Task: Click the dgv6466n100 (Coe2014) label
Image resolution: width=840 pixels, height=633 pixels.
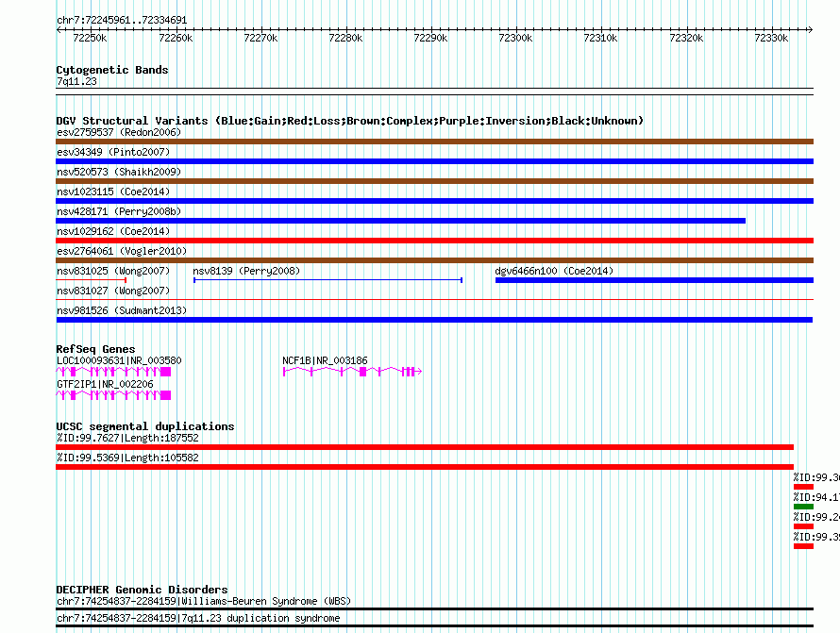Action: click(554, 271)
